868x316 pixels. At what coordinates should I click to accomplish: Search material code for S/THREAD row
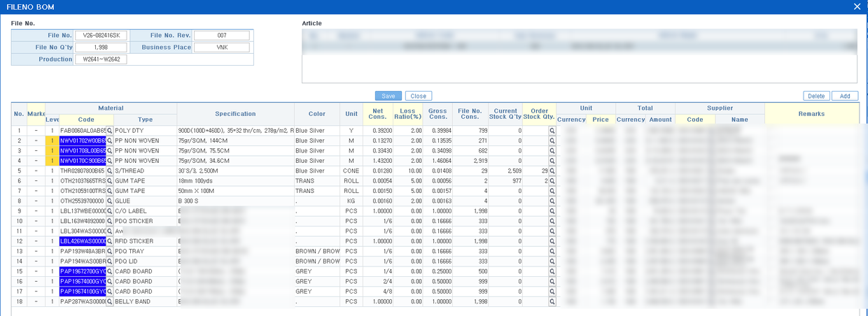pos(109,171)
